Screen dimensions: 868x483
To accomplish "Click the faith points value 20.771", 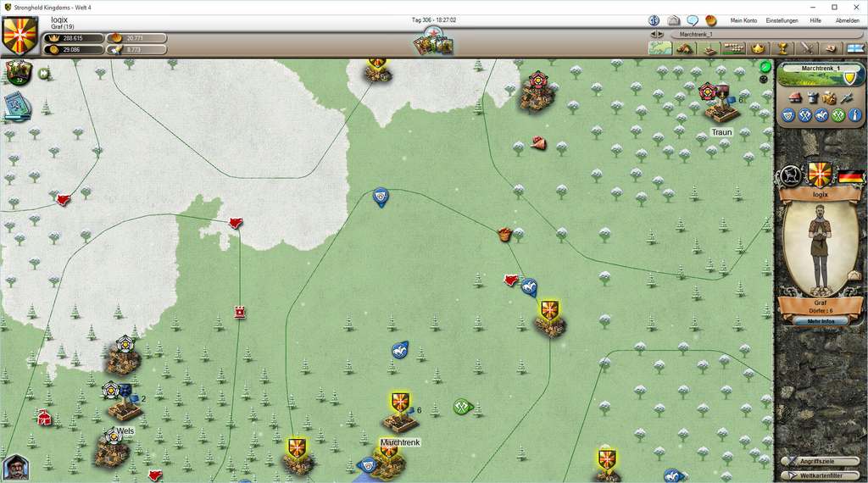I will pos(136,38).
